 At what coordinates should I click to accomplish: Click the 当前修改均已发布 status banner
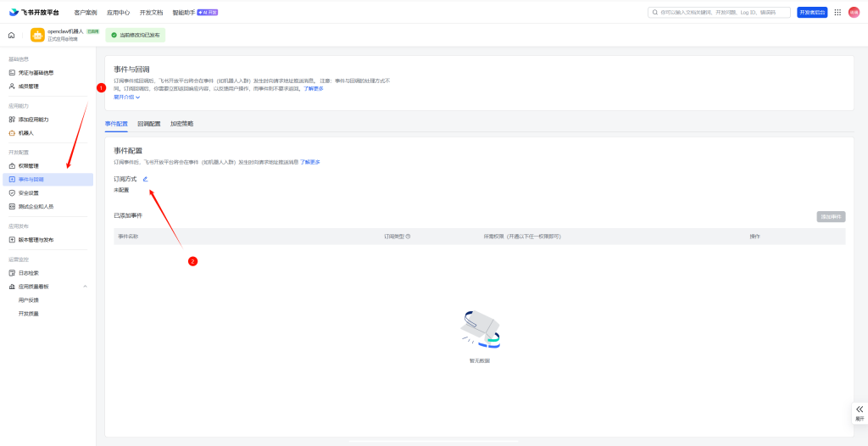tap(135, 35)
